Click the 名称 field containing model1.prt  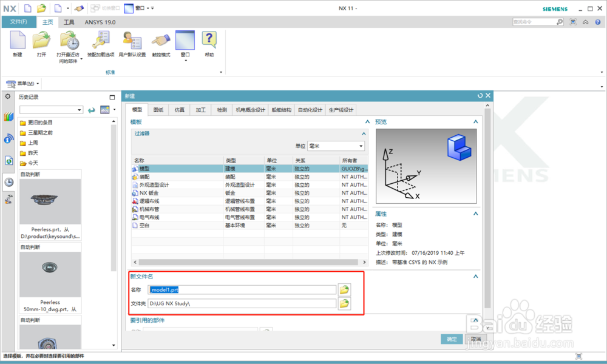pyautogui.click(x=242, y=290)
